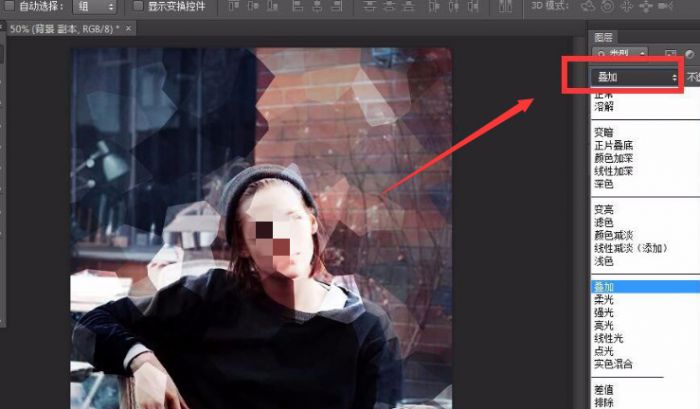This screenshot has width=700, height=409.
Task: Choose 柔光 from the blend mode list
Action: coord(606,299)
